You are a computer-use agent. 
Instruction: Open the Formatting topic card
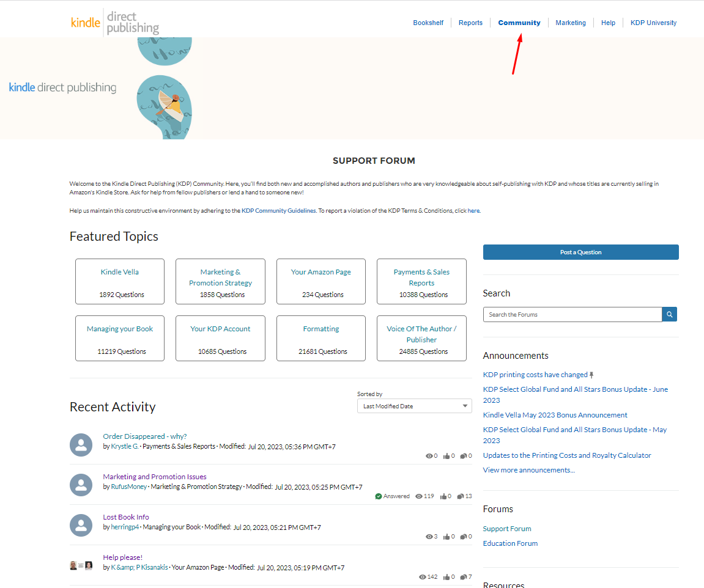321,339
